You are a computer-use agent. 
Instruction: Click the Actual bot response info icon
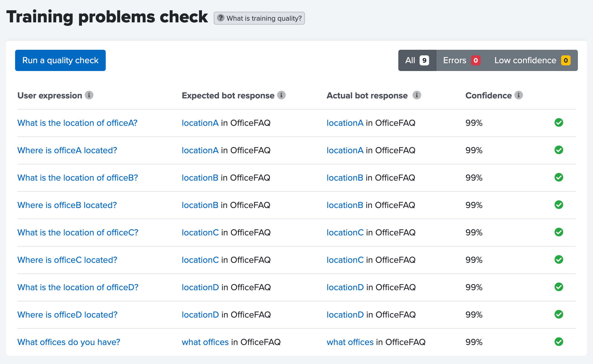point(417,95)
